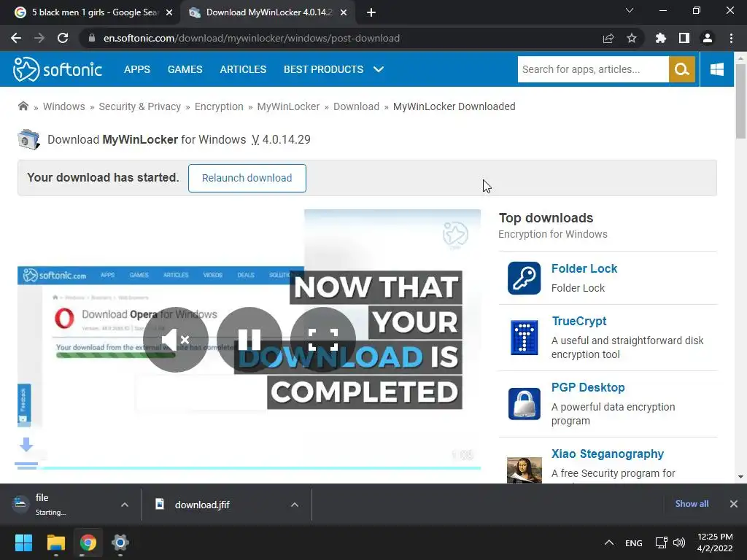This screenshot has height=560, width=747.
Task: Open the Chrome extensions puzzle menu
Action: [661, 38]
